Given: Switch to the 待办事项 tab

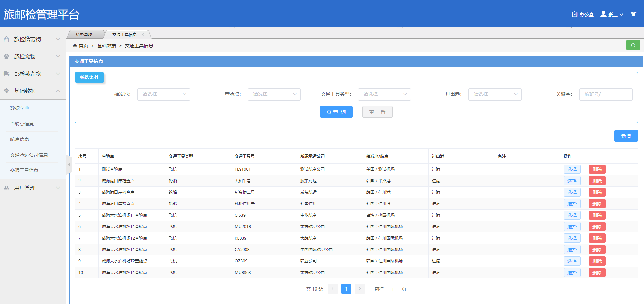Looking at the screenshot, I should coord(84,35).
